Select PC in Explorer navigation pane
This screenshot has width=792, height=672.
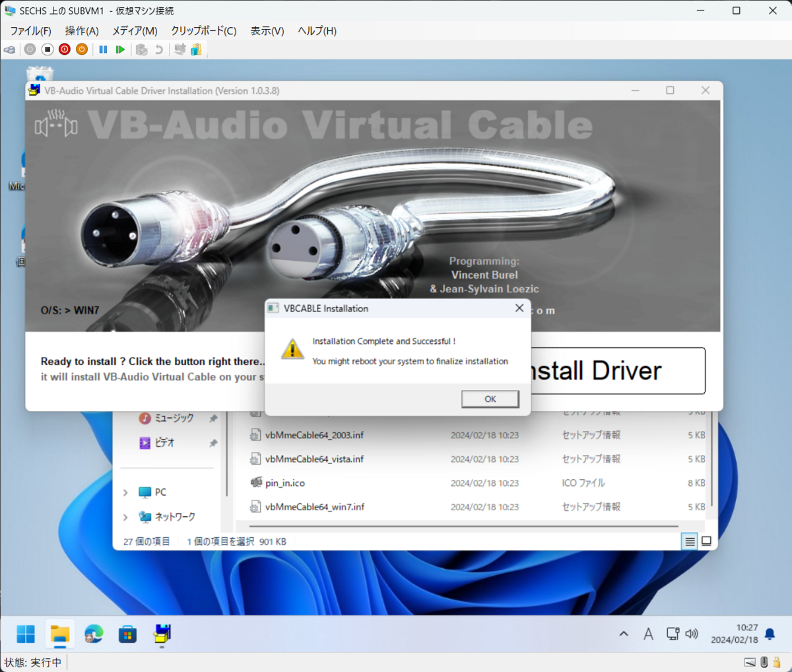click(160, 492)
